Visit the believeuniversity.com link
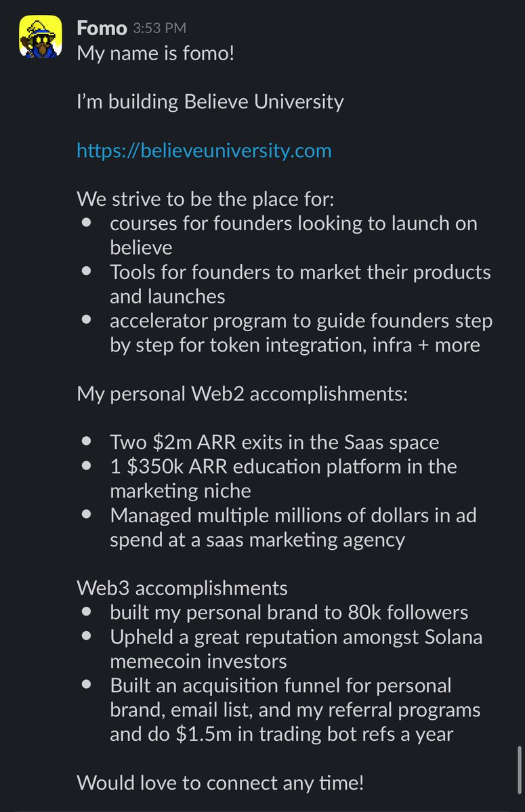The image size is (525, 812). [x=204, y=151]
